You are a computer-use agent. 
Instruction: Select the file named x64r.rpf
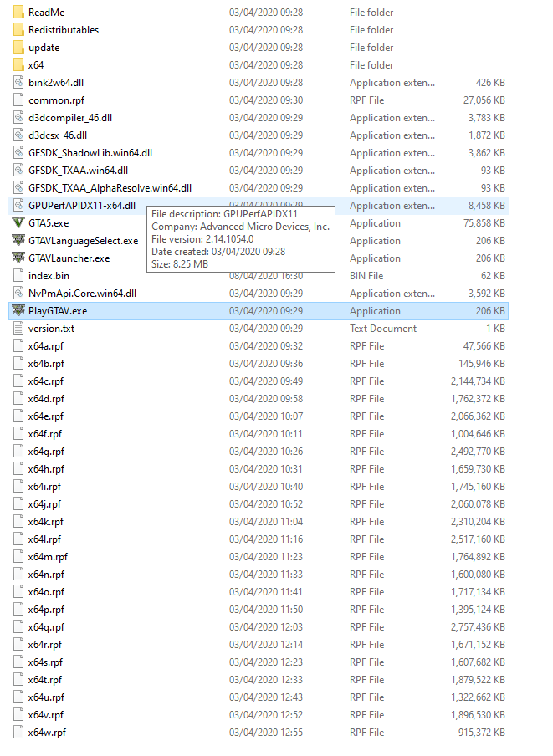click(45, 645)
